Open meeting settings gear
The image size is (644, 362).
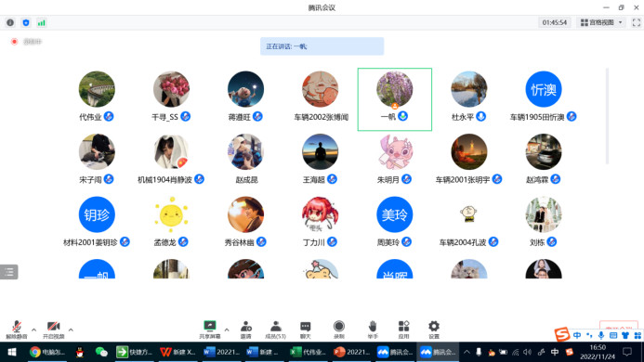434,330
